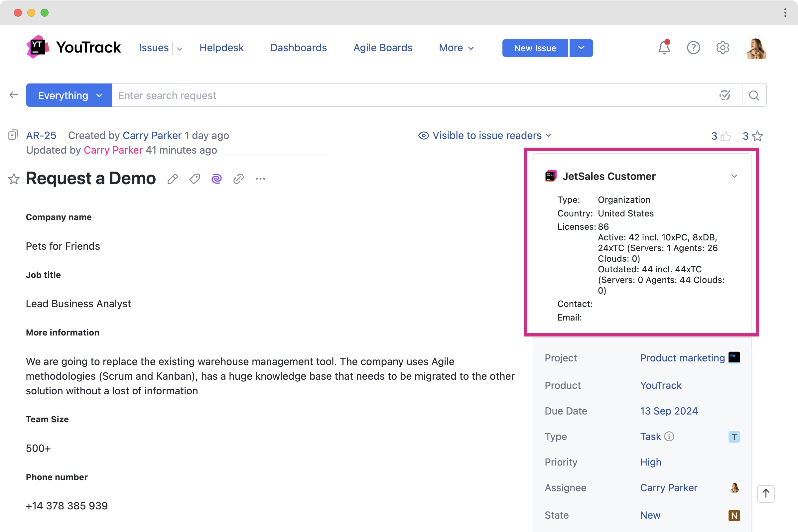
Task: Click the pencil edit icon beside title
Action: [173, 179]
